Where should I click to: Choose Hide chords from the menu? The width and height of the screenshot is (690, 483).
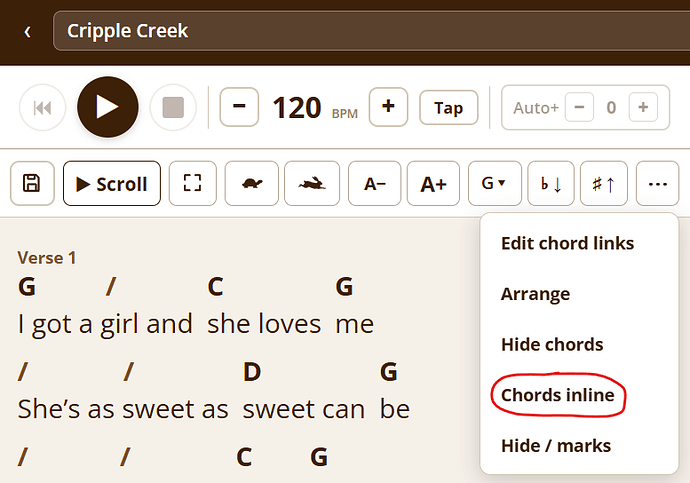[x=552, y=344]
